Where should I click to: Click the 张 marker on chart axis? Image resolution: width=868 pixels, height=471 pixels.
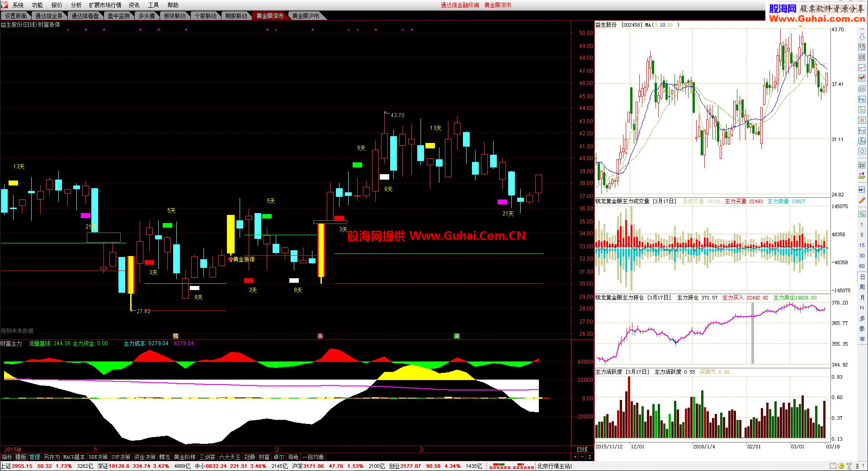[320, 336]
